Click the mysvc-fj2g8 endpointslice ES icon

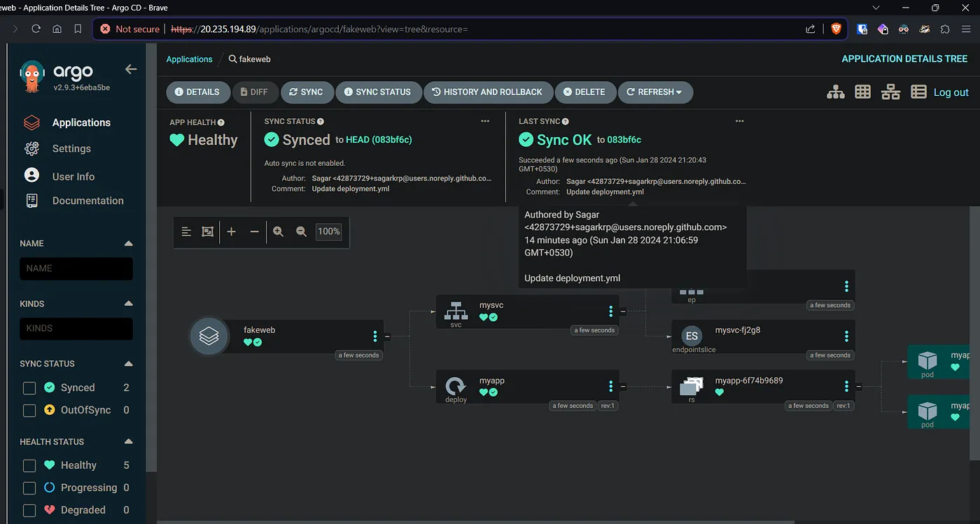(692, 336)
